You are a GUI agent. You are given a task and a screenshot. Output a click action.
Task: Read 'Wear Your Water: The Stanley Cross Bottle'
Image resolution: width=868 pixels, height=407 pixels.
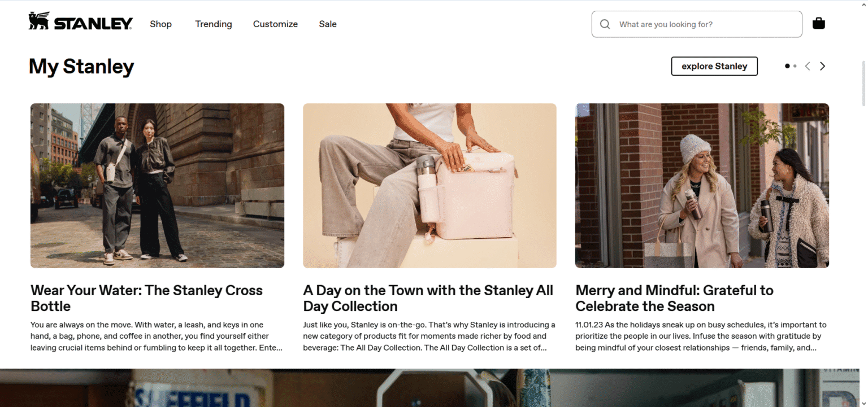(x=146, y=298)
